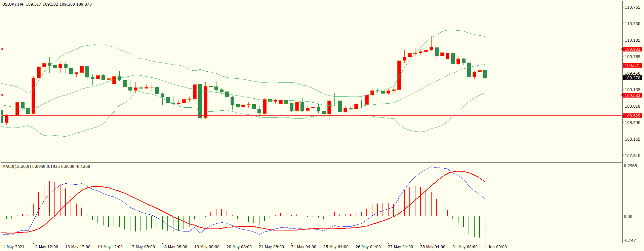
Task: Click the 27 May 04:00 time label
Action: 400,247
